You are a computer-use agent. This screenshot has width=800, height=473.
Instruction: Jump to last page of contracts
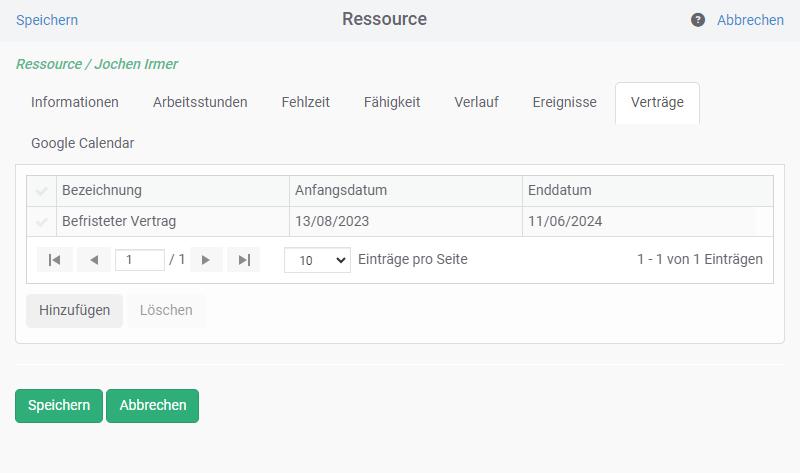point(244,260)
